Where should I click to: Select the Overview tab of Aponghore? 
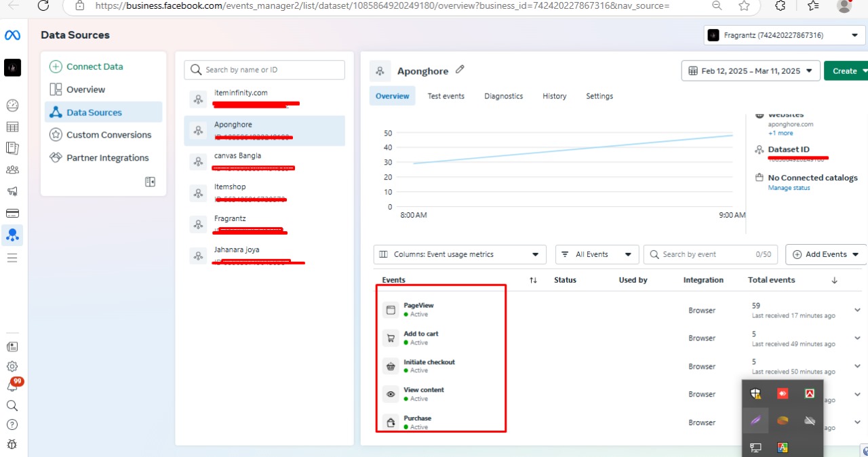[392, 96]
